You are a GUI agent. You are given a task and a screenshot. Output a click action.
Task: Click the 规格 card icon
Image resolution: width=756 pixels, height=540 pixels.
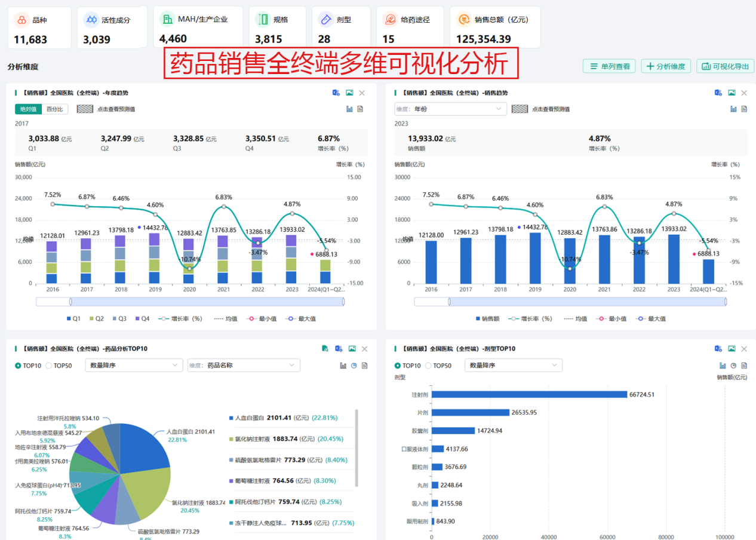coord(262,20)
